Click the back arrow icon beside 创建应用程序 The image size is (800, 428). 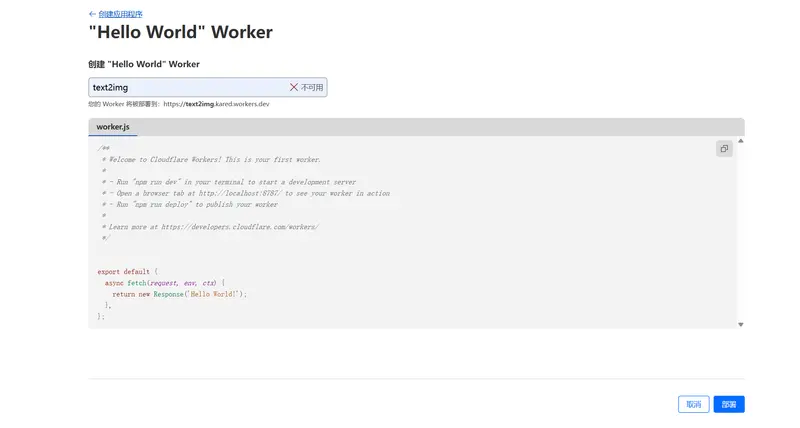click(x=92, y=14)
